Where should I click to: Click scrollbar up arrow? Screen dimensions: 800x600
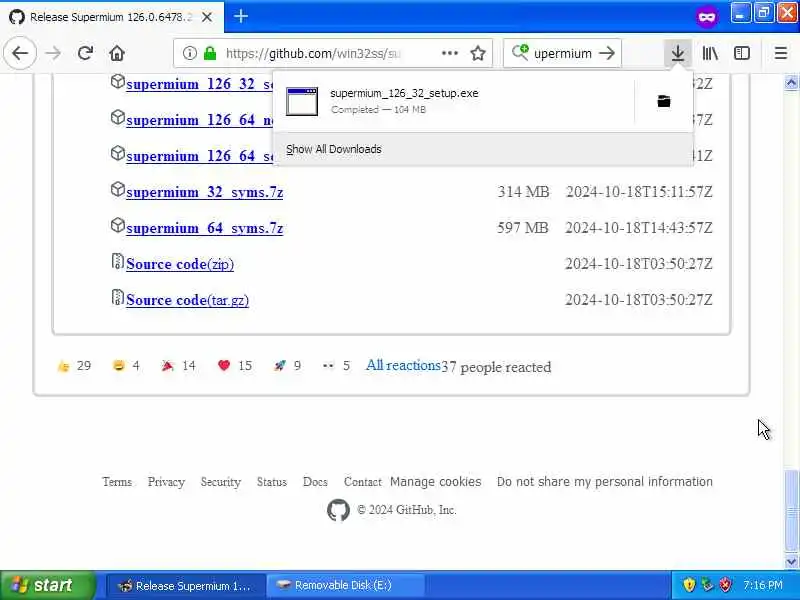[791, 82]
